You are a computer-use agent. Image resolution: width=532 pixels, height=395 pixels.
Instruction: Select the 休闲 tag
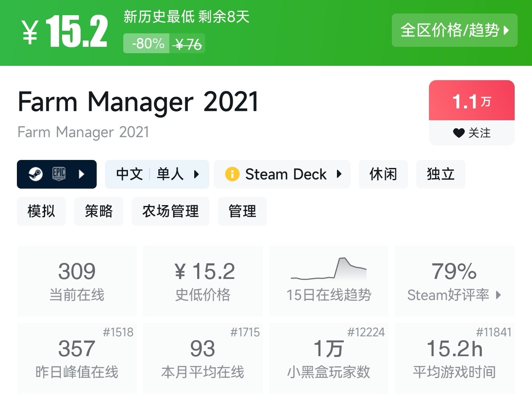point(383,174)
